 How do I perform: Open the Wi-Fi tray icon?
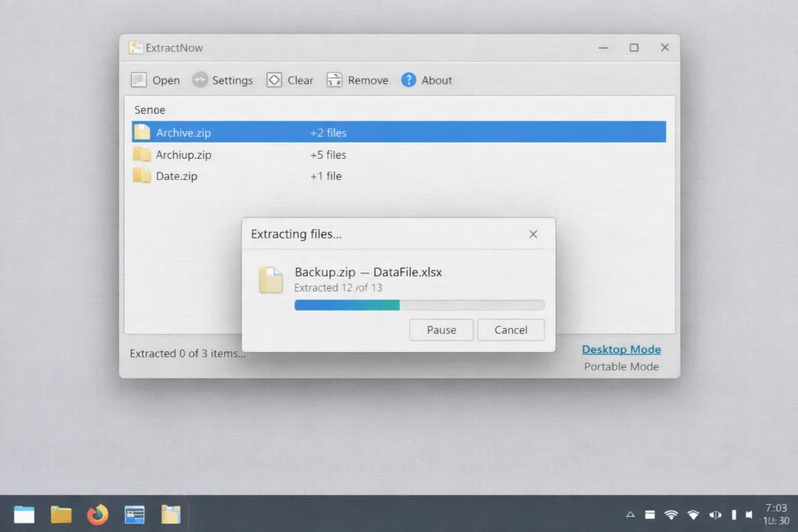(670, 514)
